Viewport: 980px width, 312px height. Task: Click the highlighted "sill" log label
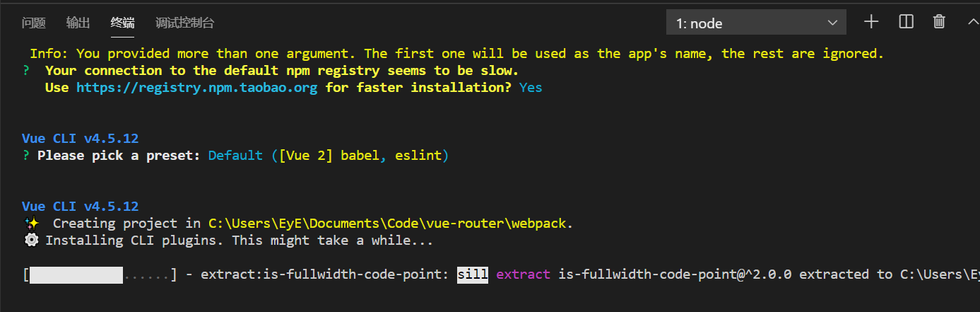coord(473,275)
